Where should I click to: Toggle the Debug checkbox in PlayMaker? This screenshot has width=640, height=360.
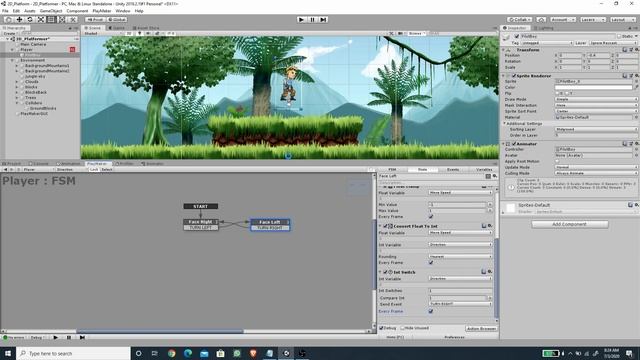382,328
